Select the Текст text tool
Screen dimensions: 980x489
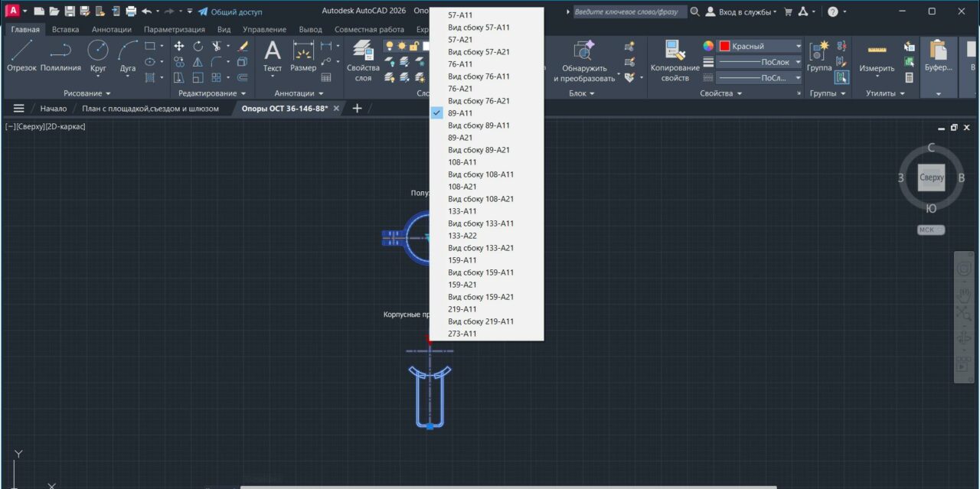[273, 57]
